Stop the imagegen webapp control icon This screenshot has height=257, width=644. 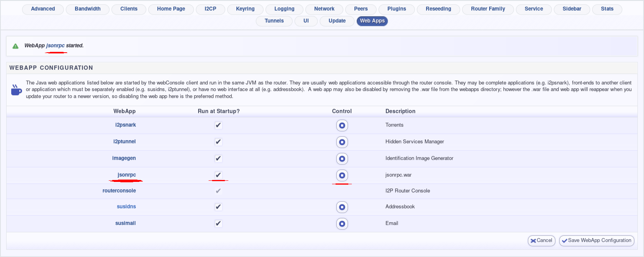342,159
